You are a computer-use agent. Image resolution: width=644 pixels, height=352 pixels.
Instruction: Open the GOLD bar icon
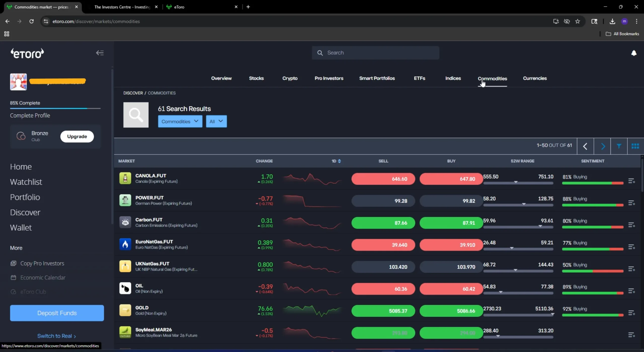[125, 310]
